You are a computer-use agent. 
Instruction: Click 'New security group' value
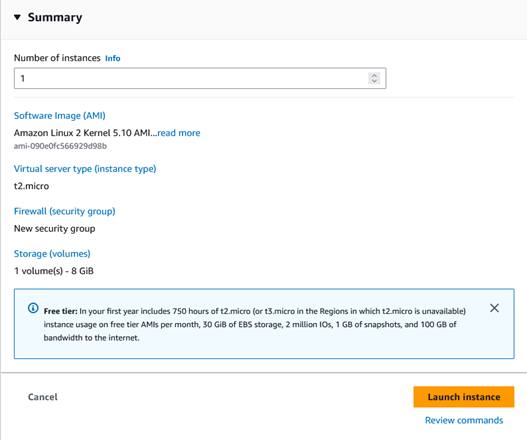pos(54,229)
